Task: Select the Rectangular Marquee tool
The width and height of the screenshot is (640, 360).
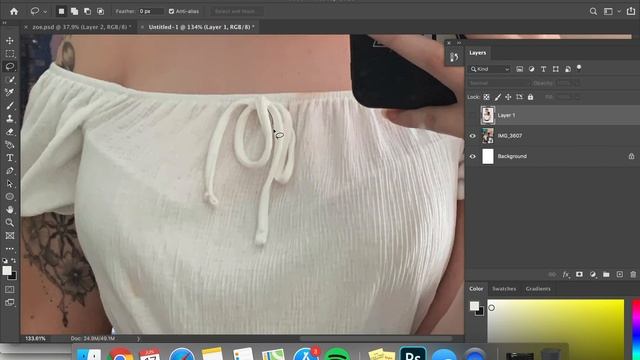Action: point(10,53)
